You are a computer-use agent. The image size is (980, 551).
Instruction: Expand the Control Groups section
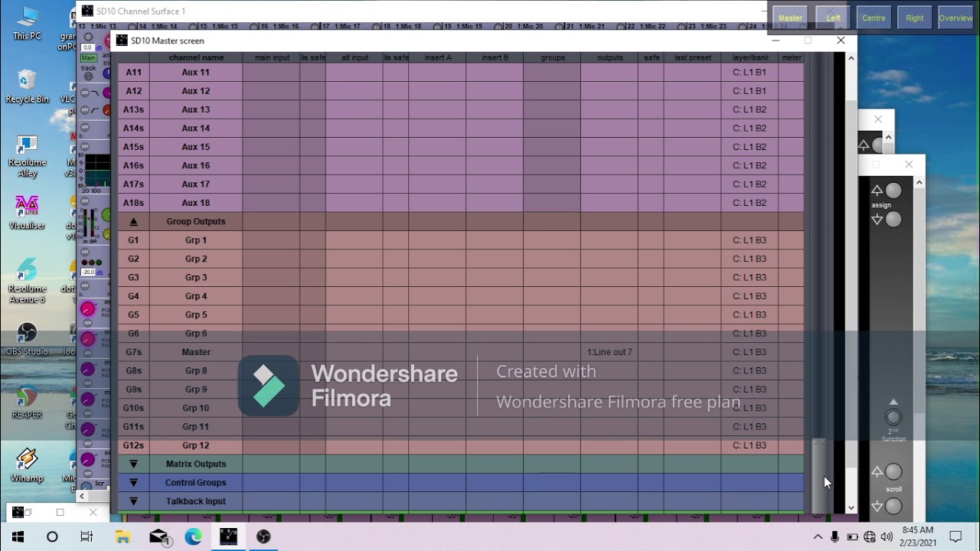[x=133, y=483]
